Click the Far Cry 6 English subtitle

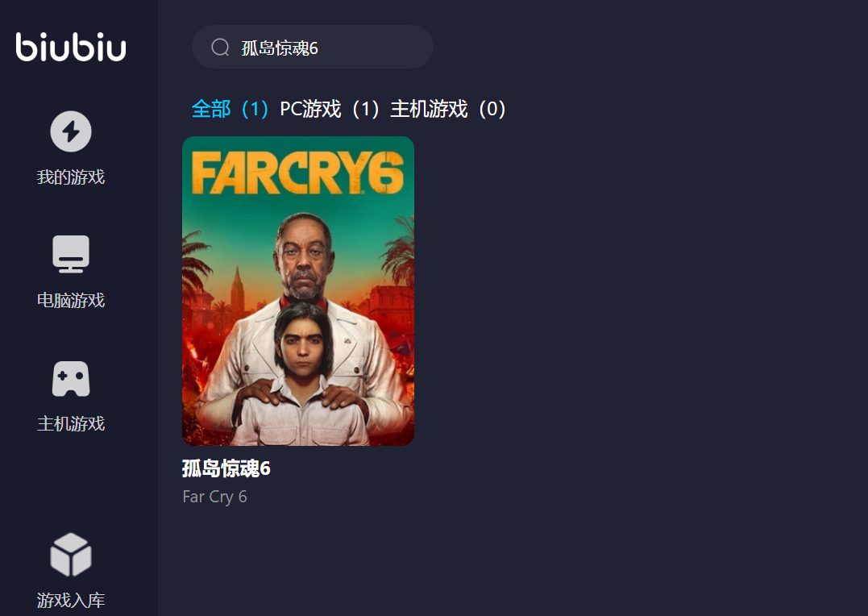pos(215,497)
